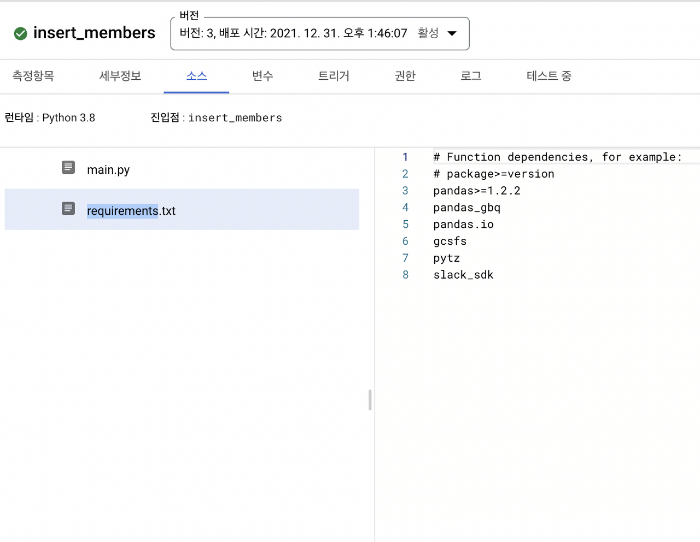Click the green check status icon
Viewport: 700px width, 542px height.
(x=20, y=33)
